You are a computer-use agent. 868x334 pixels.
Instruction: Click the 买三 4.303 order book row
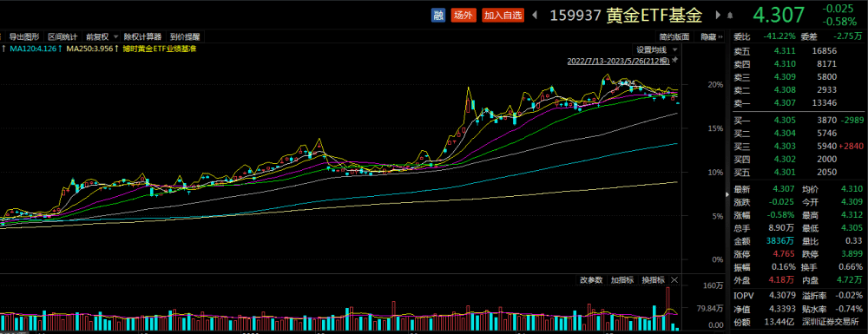pyautogui.click(x=798, y=146)
